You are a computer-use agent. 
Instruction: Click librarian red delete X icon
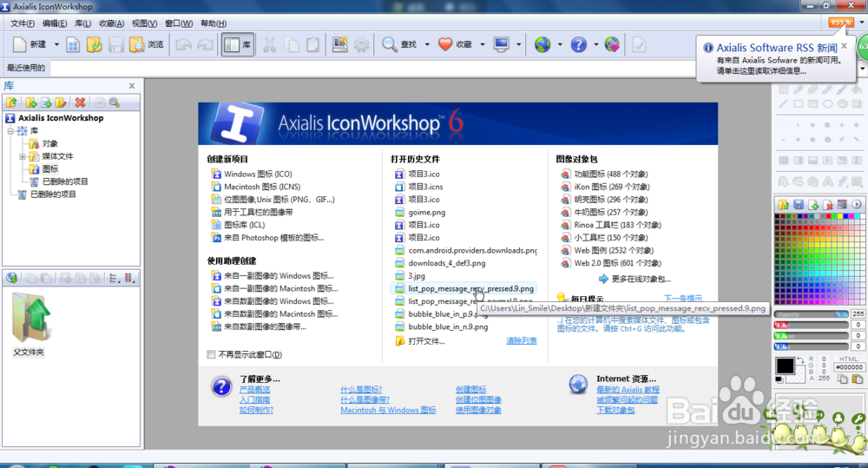tap(80, 102)
